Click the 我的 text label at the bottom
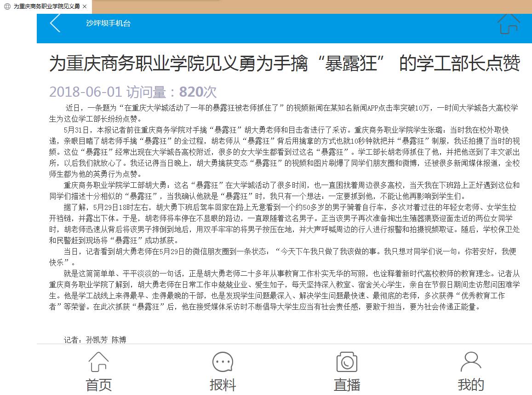Viewport: 532px width, 395px height. 471,385
